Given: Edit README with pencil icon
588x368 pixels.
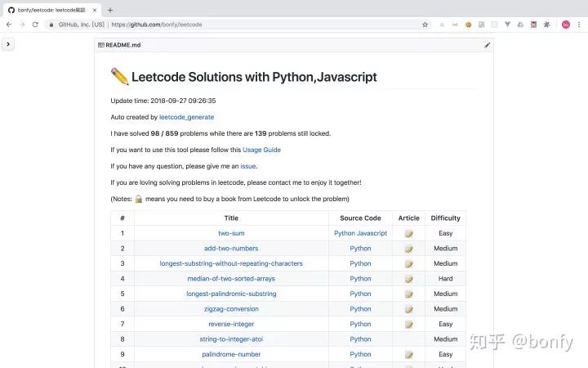Looking at the screenshot, I should click(487, 45).
